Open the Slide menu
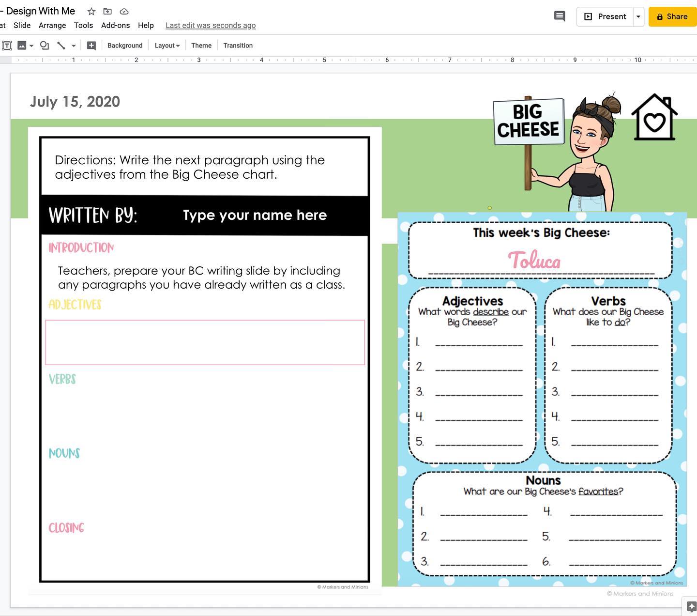 [22, 25]
